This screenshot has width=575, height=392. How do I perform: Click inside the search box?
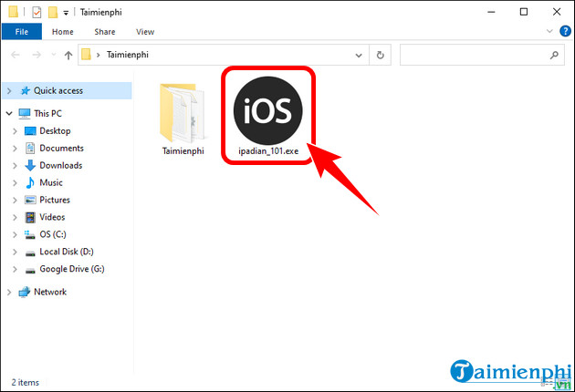click(x=482, y=55)
